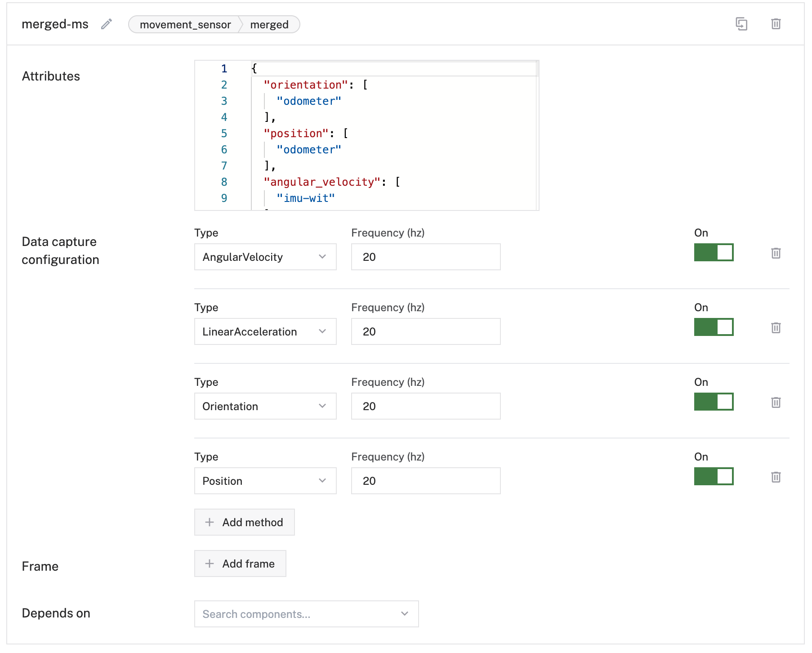The height and width of the screenshot is (653, 812).
Task: Expand the LinearAcceleration type dropdown
Action: pyautogui.click(x=265, y=331)
